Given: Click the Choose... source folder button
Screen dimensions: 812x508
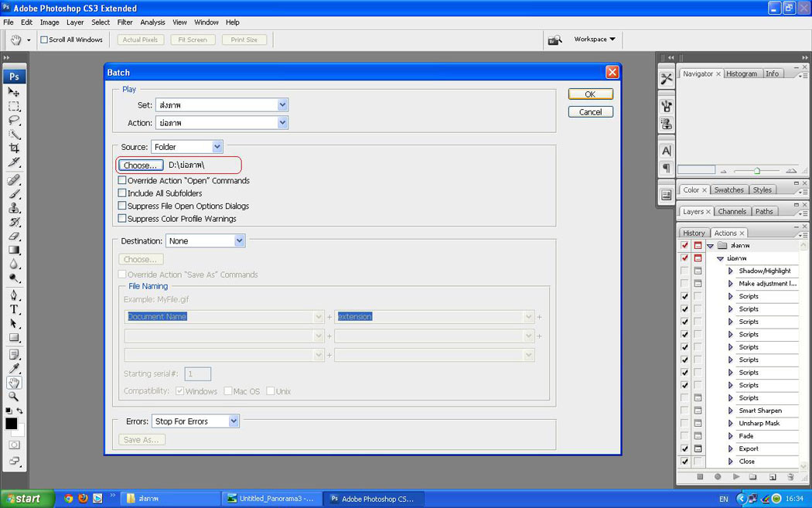Looking at the screenshot, I should click(x=140, y=165).
